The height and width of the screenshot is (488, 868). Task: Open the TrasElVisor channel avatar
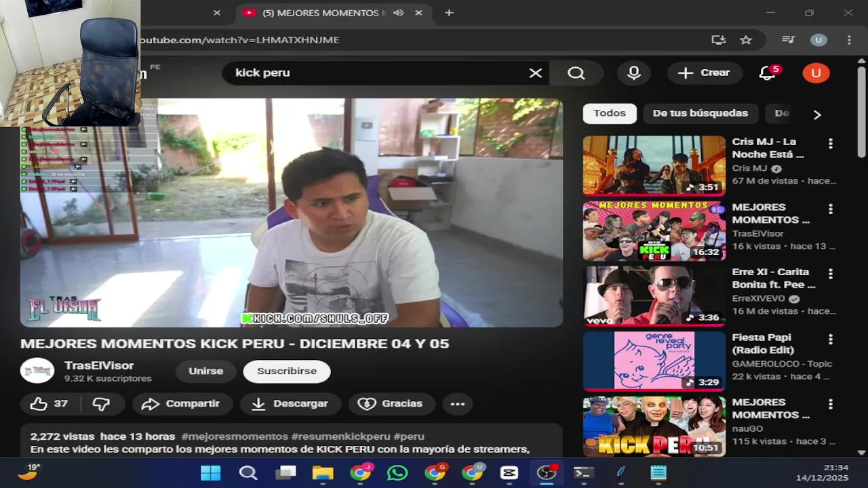tap(37, 371)
